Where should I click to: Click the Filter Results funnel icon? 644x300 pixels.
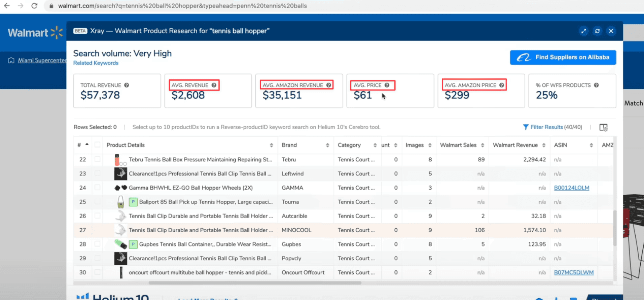(526, 127)
